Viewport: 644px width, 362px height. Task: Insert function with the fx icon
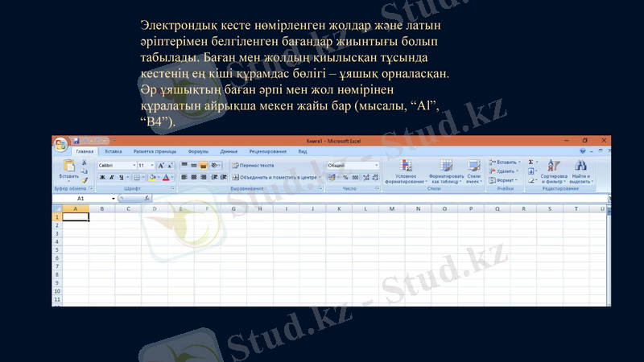click(x=147, y=198)
